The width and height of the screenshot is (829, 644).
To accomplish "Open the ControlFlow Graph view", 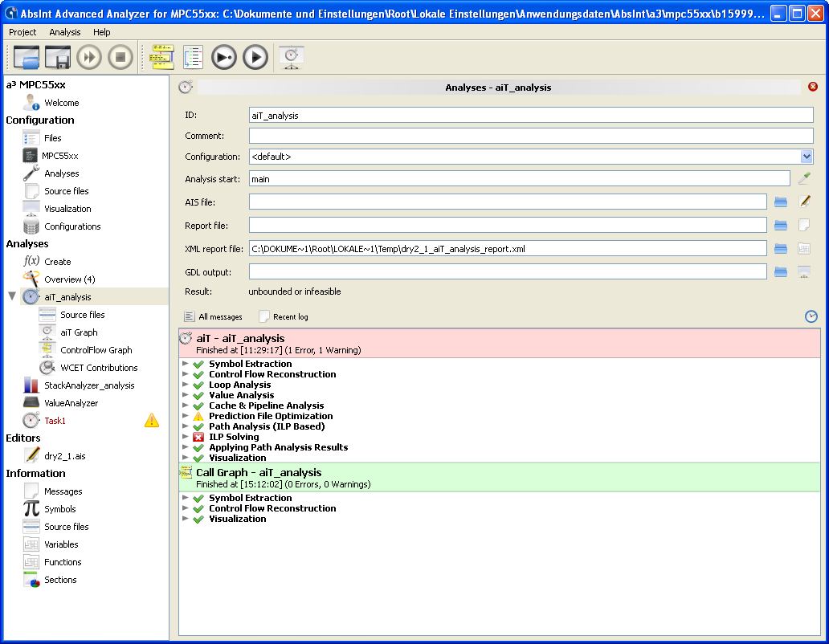I will click(x=96, y=350).
